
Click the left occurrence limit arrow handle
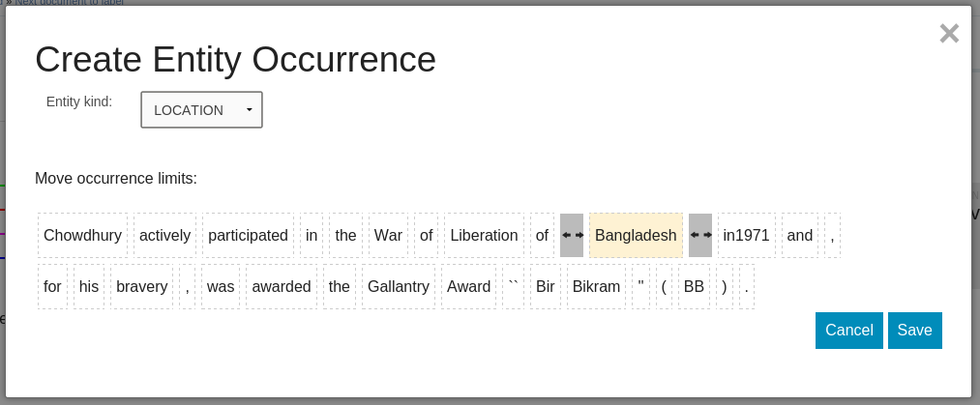pyautogui.click(x=572, y=235)
